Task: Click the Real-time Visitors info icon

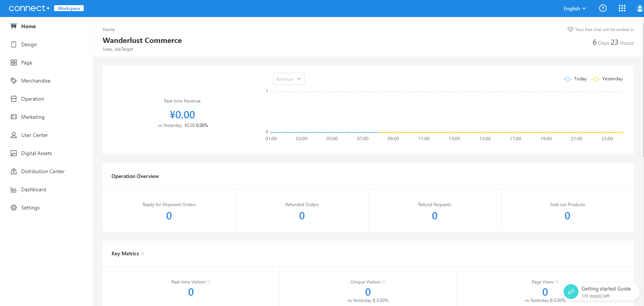Action: 209,282
